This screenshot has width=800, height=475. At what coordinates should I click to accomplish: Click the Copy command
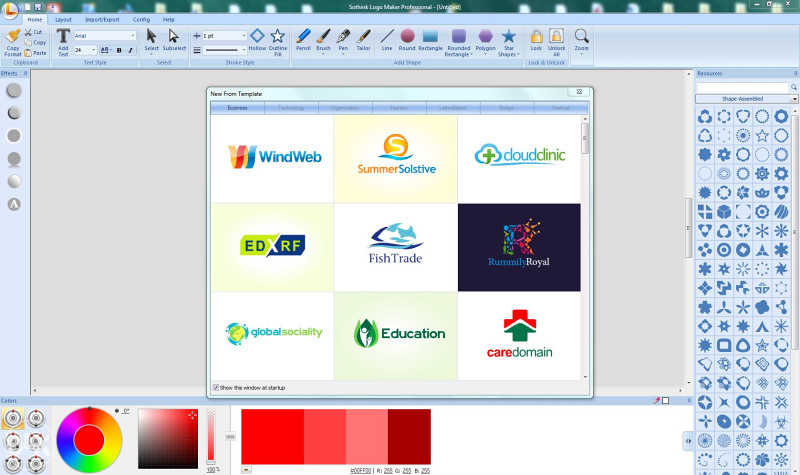click(x=35, y=42)
